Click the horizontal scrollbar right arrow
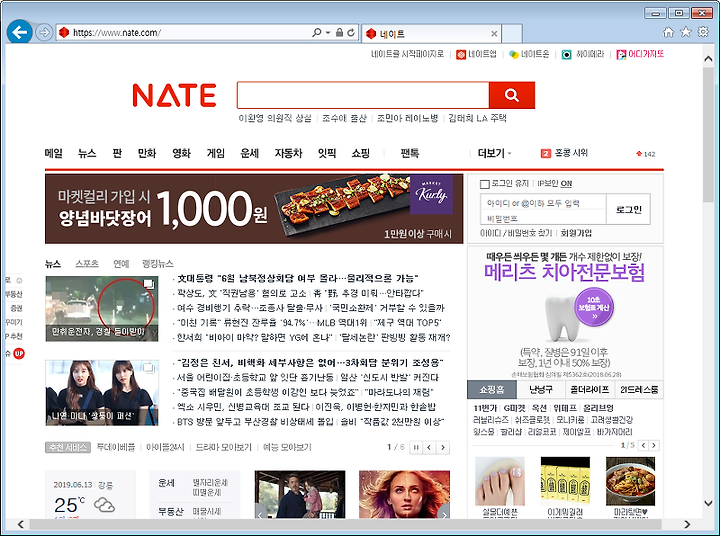 tap(687, 524)
